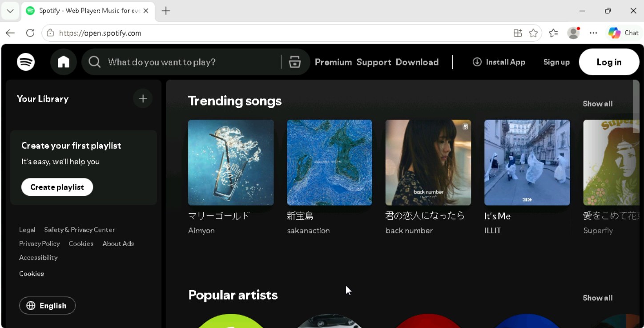Image resolution: width=644 pixels, height=328 pixels.
Task: Click the It's Me song title
Action: pyautogui.click(x=497, y=216)
